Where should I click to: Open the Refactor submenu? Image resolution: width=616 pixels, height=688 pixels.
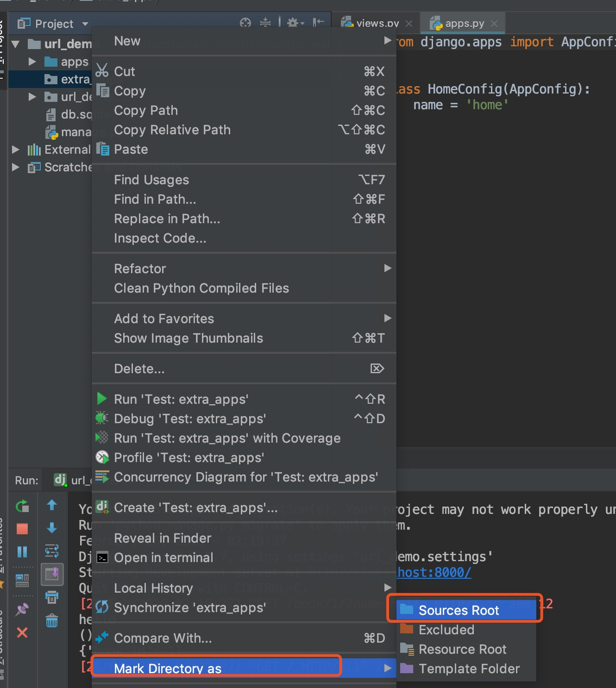point(244,269)
